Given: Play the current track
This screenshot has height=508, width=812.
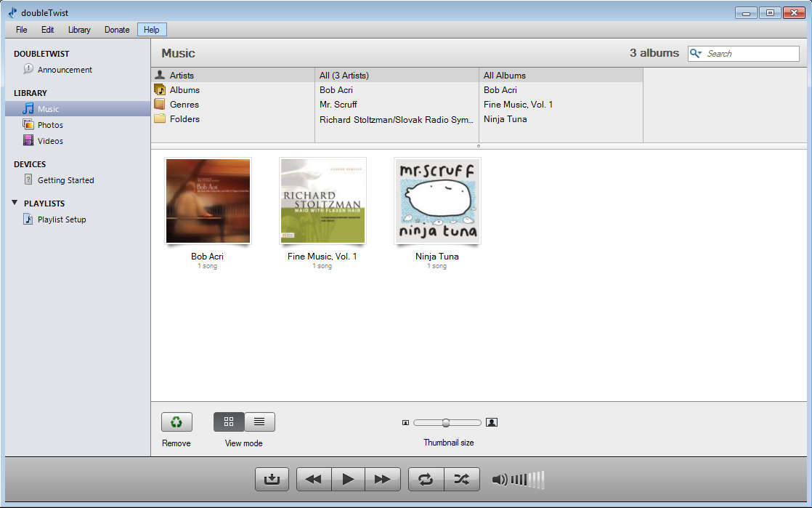Looking at the screenshot, I should click(348, 479).
